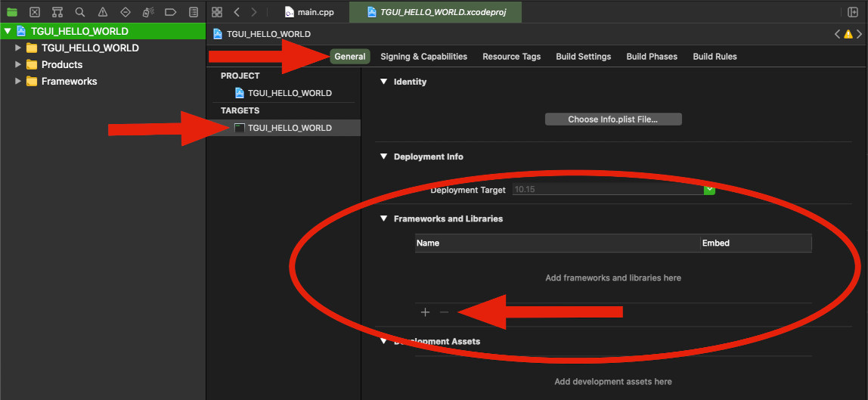Select the General tab
868x400 pixels.
click(x=350, y=57)
